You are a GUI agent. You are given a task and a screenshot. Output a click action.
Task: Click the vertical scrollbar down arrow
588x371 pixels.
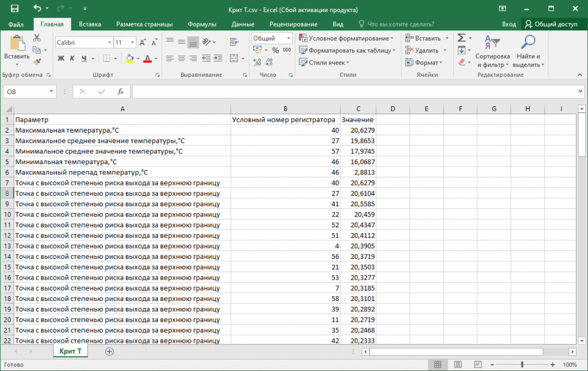(x=582, y=341)
